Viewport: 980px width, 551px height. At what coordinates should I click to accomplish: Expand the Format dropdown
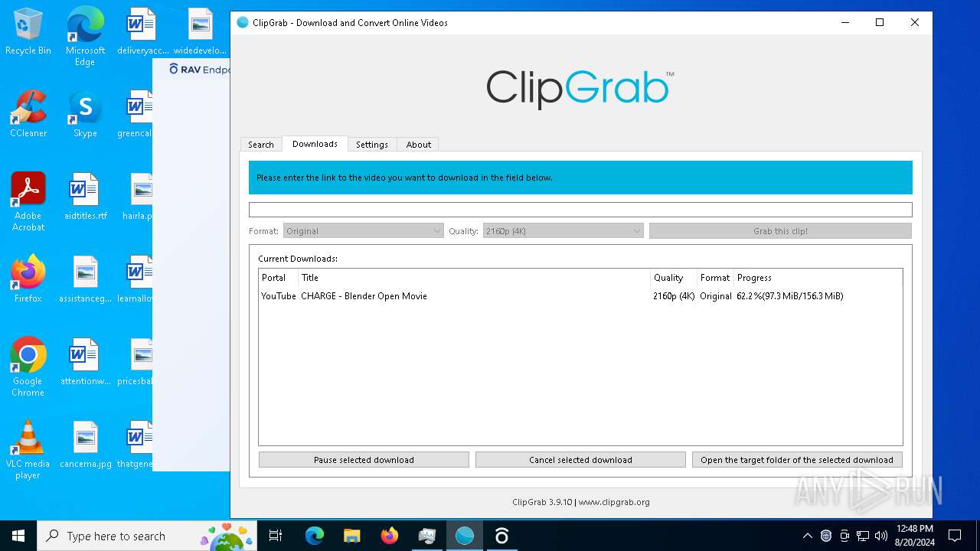[364, 231]
